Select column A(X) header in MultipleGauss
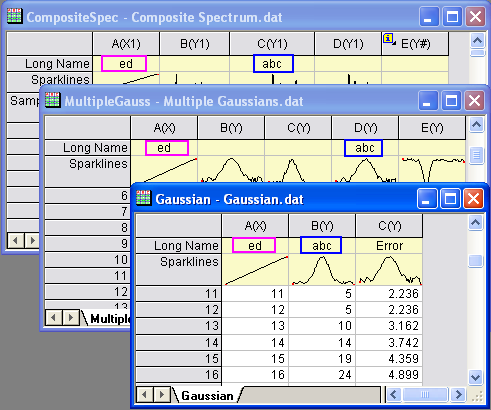Viewport: 491px width, 410px height. pyautogui.click(x=164, y=128)
